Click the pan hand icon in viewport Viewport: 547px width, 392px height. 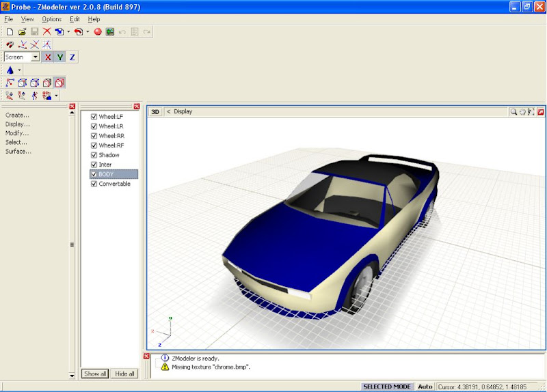522,112
